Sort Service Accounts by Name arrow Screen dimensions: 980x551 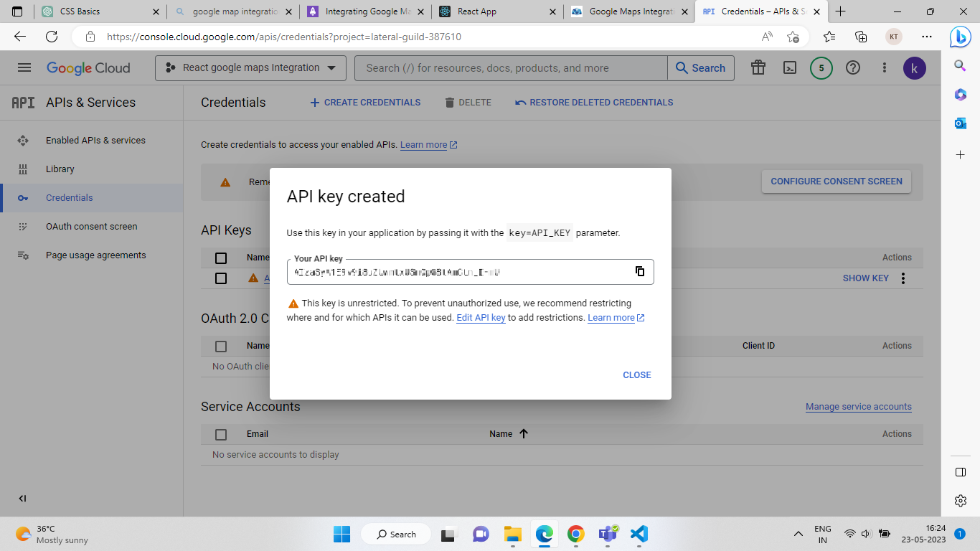tap(524, 434)
